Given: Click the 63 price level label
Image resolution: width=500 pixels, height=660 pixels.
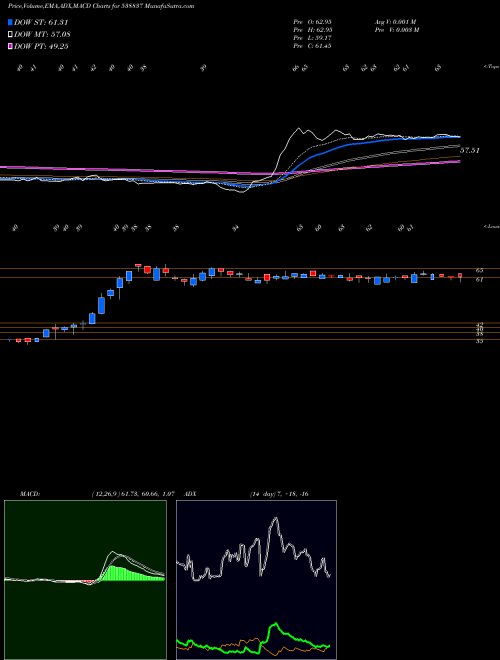Looking at the screenshot, I should (x=479, y=270).
